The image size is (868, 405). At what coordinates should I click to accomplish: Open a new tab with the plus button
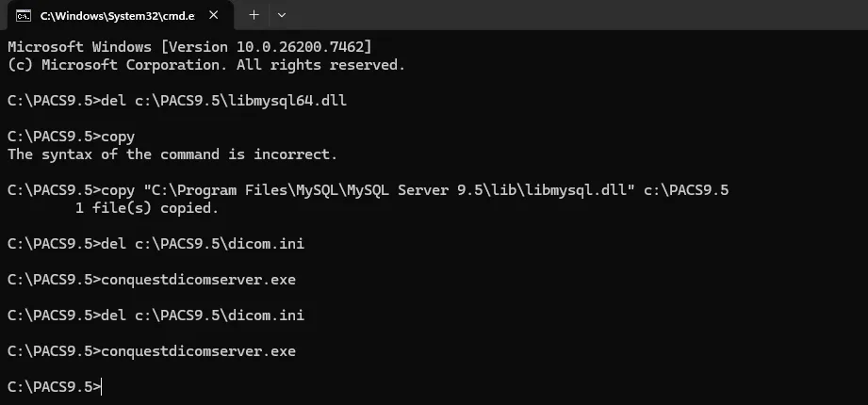(x=254, y=15)
